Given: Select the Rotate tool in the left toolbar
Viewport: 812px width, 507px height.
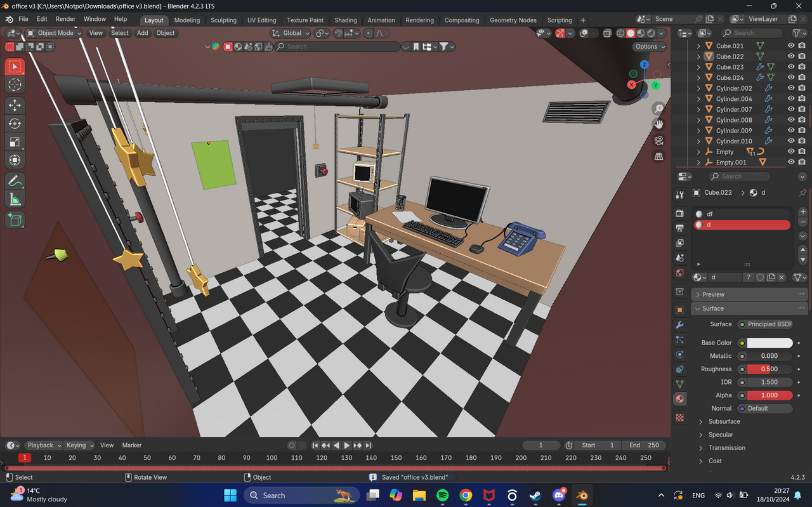Looking at the screenshot, I should tap(15, 124).
